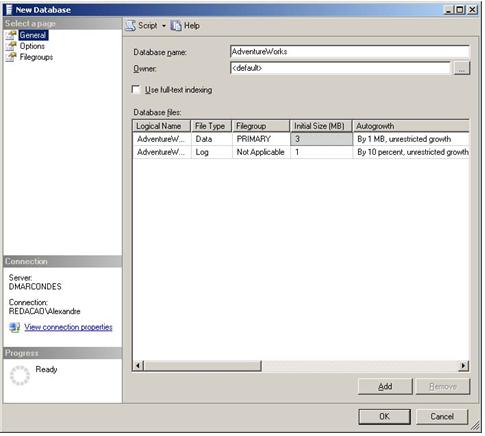Click the Script toolbar icon
The width and height of the screenshot is (485, 436).
(x=130, y=26)
